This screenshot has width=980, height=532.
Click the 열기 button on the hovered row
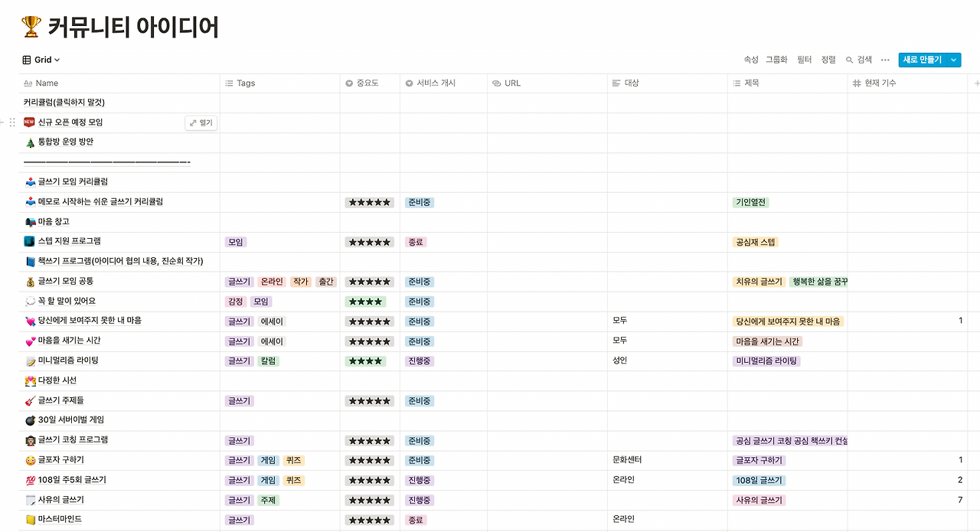point(201,122)
